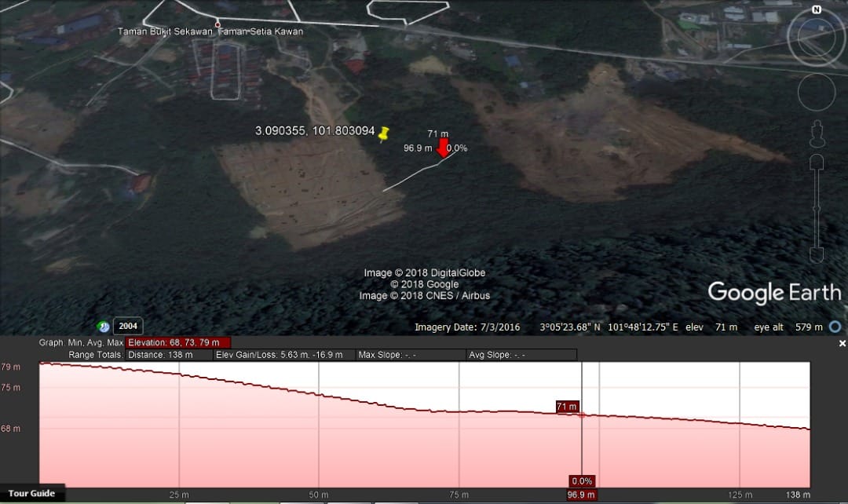Click the Elev Gain/Loss field
Screen dimensions: 848x504
(283, 355)
